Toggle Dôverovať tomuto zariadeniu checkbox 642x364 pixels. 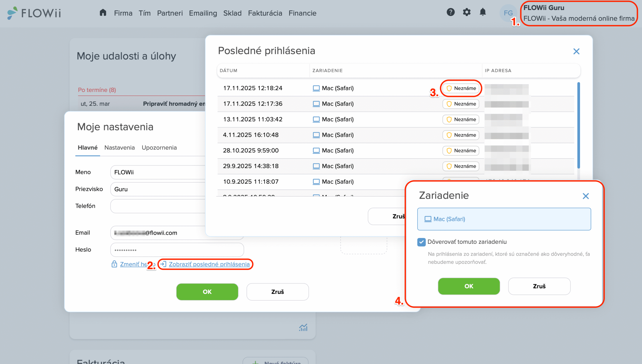[421, 242]
